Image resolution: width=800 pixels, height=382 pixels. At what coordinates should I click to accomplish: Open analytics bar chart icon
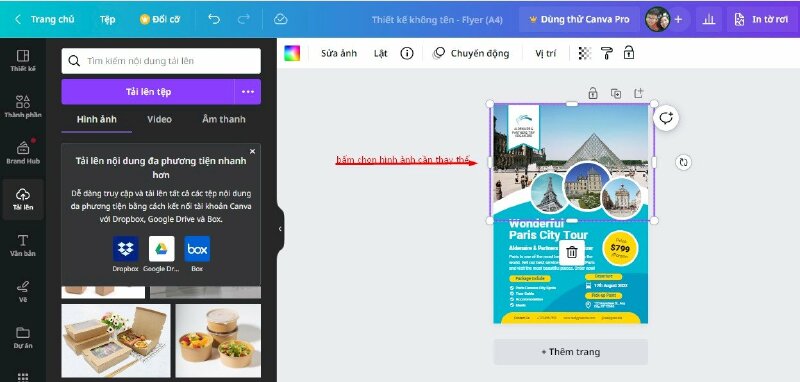click(x=709, y=19)
